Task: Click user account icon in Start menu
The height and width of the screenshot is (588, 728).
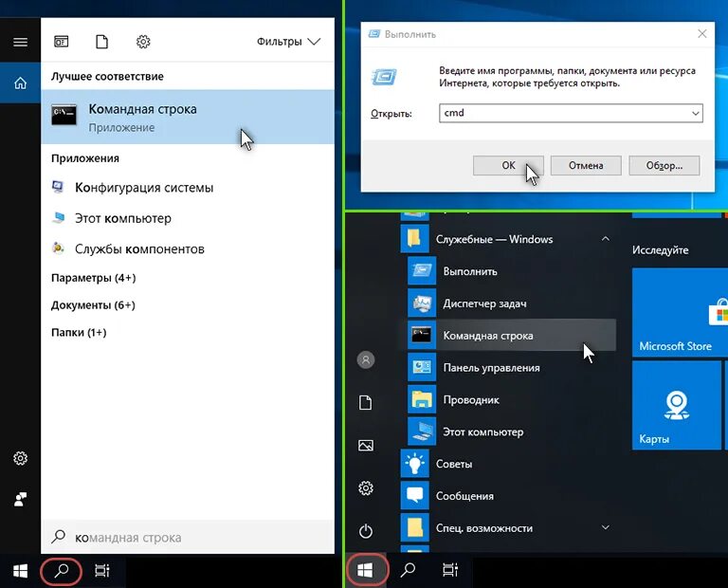Action: point(365,360)
